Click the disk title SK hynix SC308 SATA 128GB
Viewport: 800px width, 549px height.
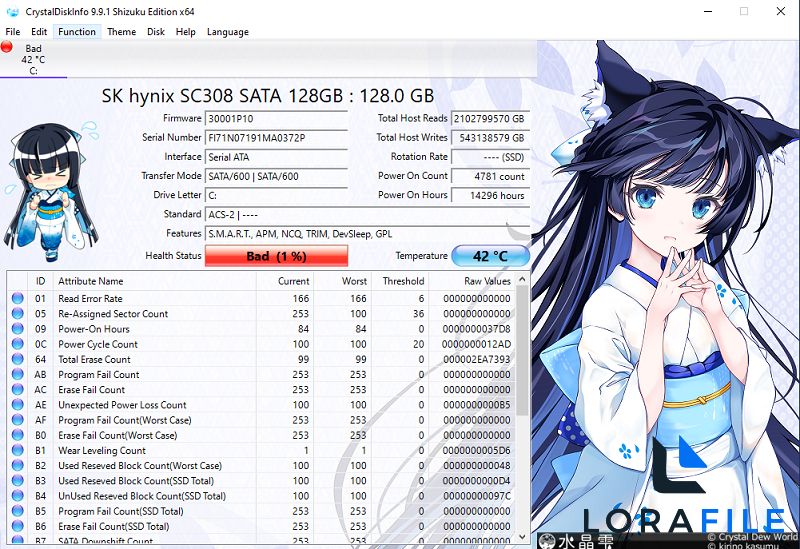click(x=268, y=96)
